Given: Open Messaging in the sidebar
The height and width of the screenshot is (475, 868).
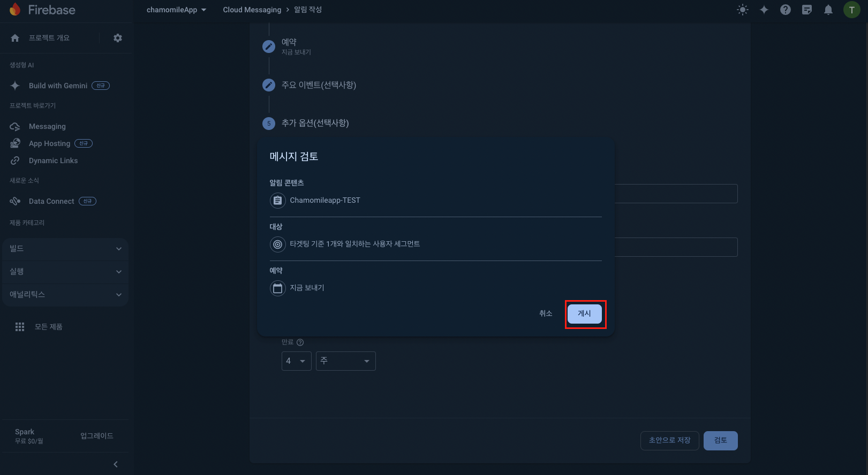Looking at the screenshot, I should 47,127.
